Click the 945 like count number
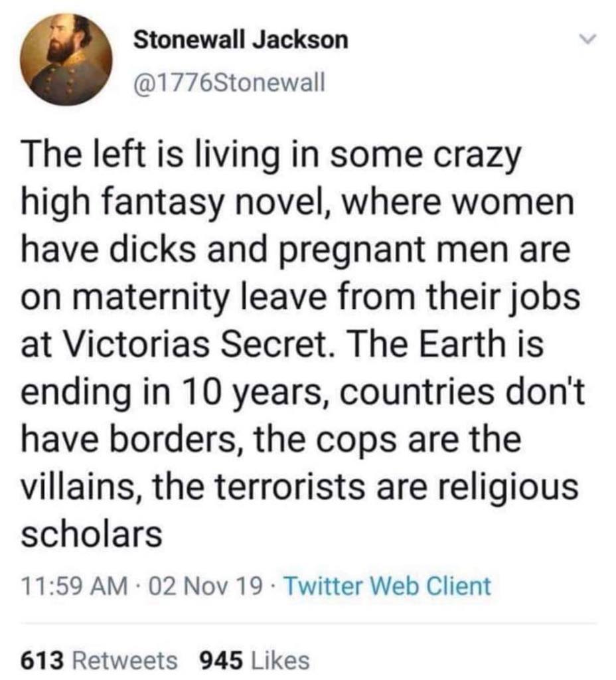Image resolution: width=616 pixels, height=680 pixels. (221, 661)
